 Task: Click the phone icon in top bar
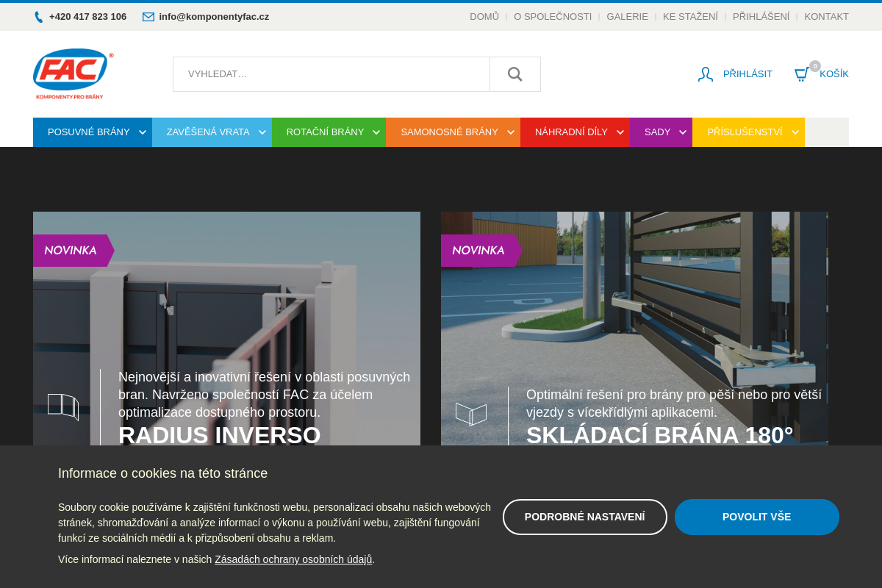click(39, 17)
